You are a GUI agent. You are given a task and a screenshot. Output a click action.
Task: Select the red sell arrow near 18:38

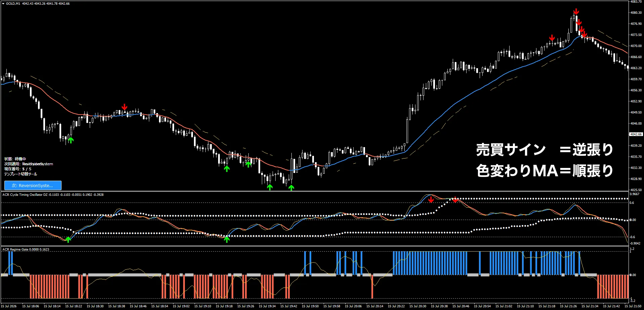[x=124, y=107]
